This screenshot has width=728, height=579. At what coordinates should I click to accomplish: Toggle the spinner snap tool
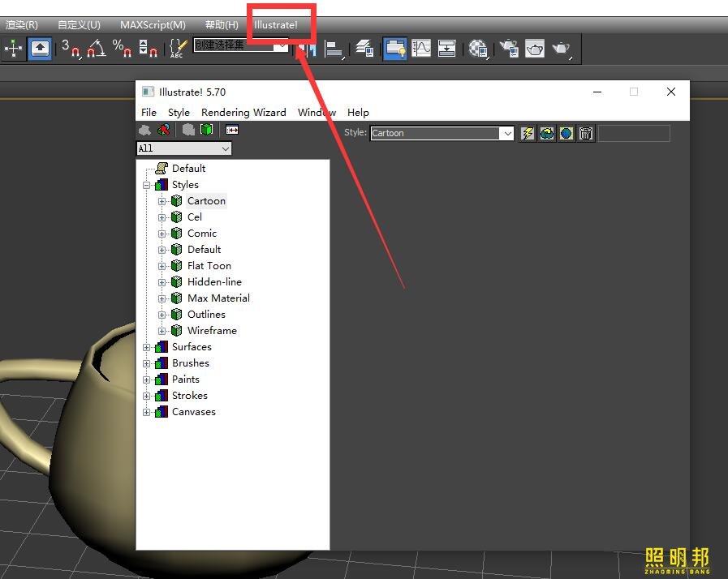click(x=148, y=49)
